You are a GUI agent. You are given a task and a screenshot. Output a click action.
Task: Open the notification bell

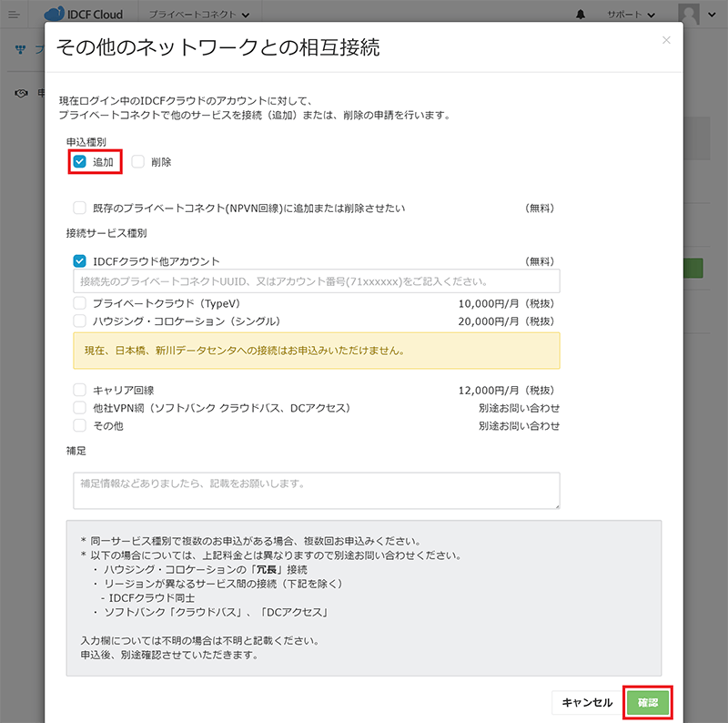(581, 15)
